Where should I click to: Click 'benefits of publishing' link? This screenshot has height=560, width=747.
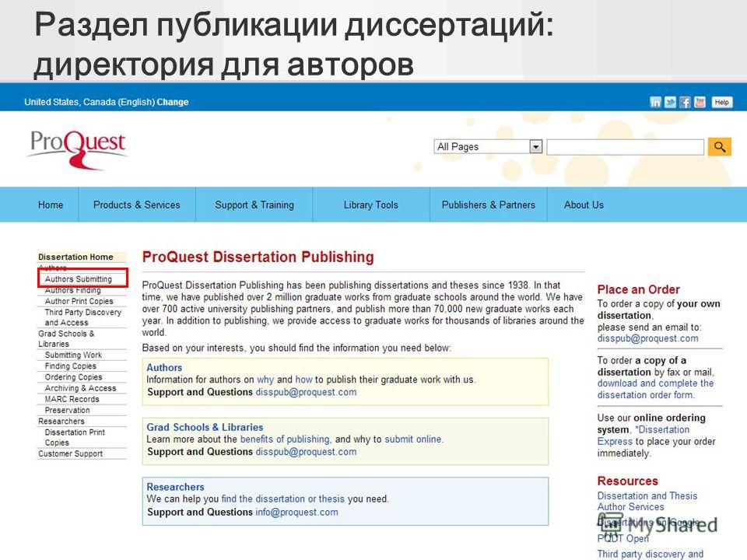point(285,439)
